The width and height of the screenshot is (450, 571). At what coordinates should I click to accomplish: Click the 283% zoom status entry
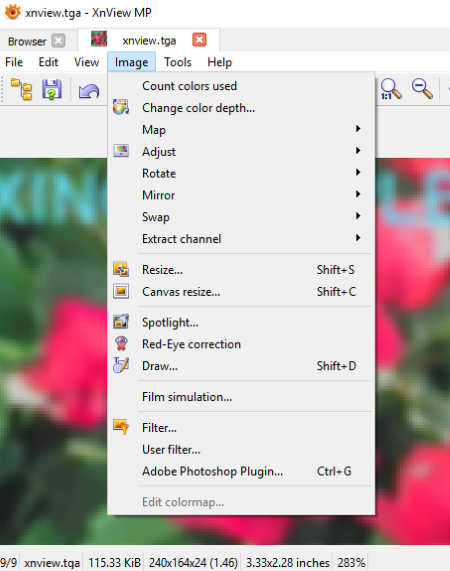tap(351, 563)
